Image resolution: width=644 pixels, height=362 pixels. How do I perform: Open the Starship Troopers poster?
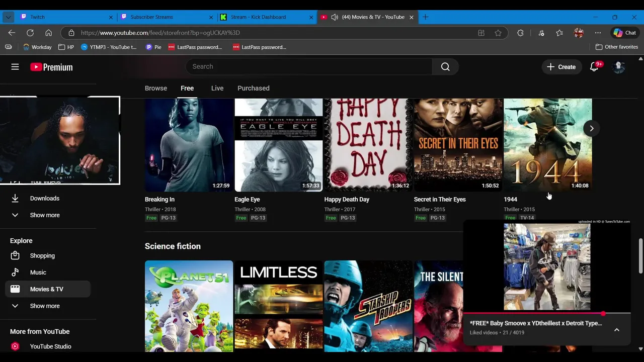point(368,306)
